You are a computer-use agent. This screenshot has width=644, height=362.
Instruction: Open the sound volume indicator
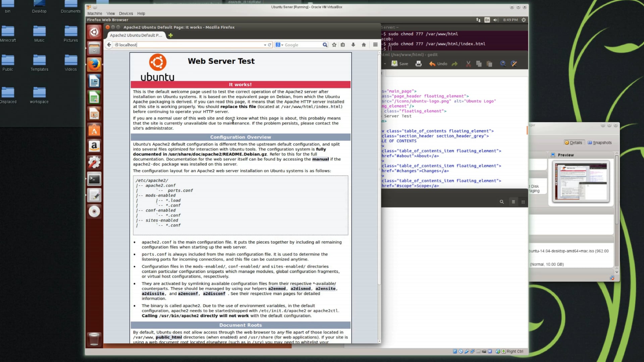tap(496, 20)
